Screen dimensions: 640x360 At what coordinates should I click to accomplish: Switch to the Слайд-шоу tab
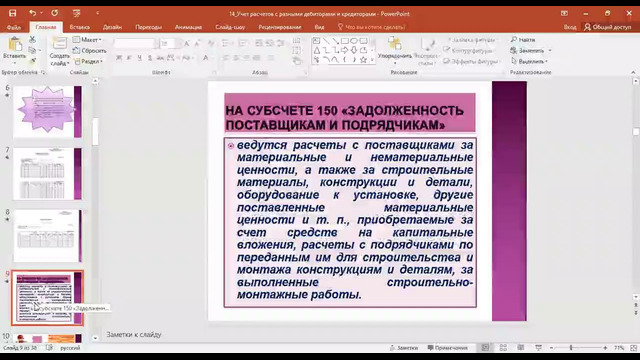coord(230,27)
